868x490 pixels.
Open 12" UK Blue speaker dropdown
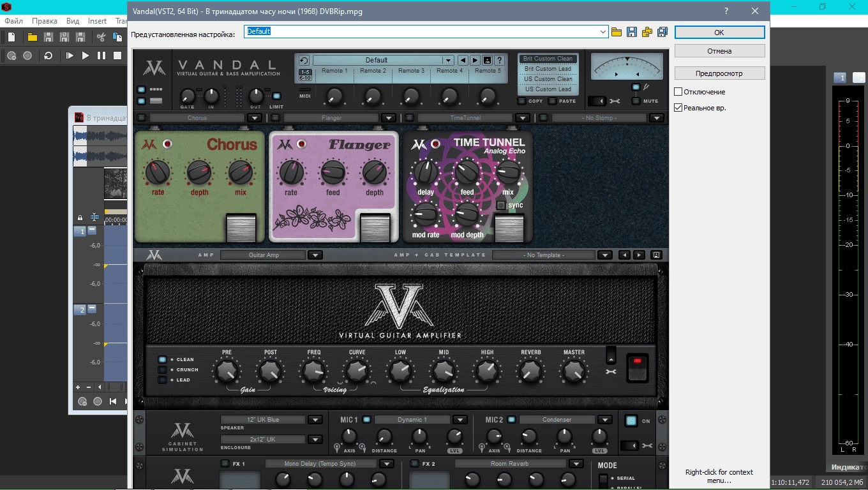coord(315,420)
